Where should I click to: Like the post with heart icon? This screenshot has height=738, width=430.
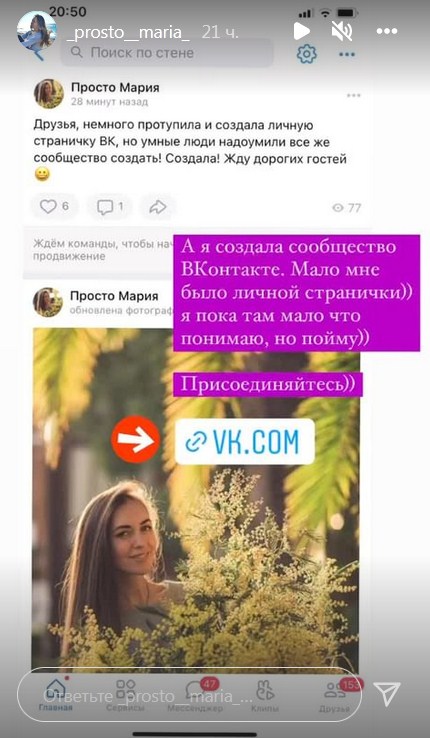[54, 206]
